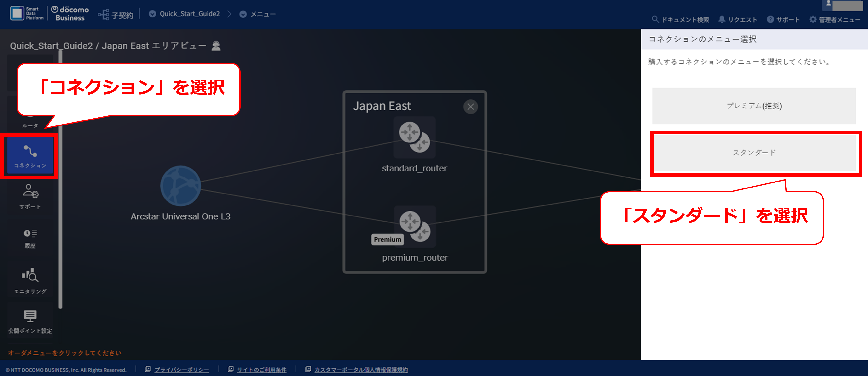The height and width of the screenshot is (376, 868).
Task: Select the premium_router icon
Action: pyautogui.click(x=415, y=226)
